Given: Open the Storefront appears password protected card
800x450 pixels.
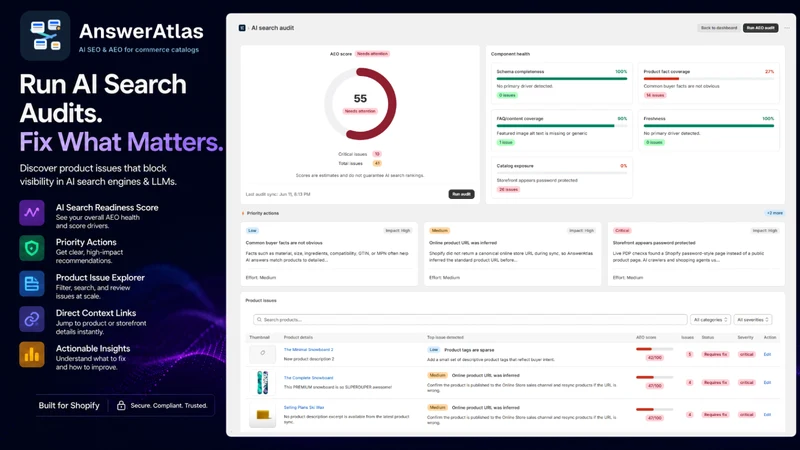Looking at the screenshot, I should tap(696, 254).
